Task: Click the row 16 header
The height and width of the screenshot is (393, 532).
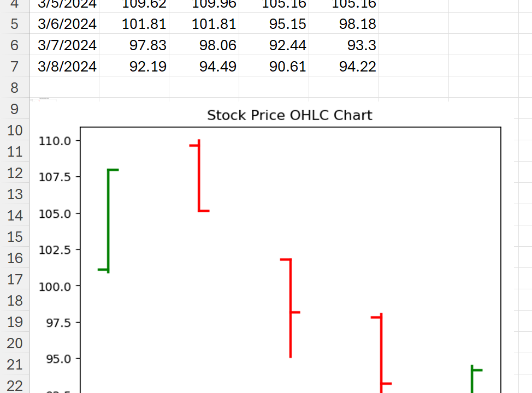Action: 14,258
